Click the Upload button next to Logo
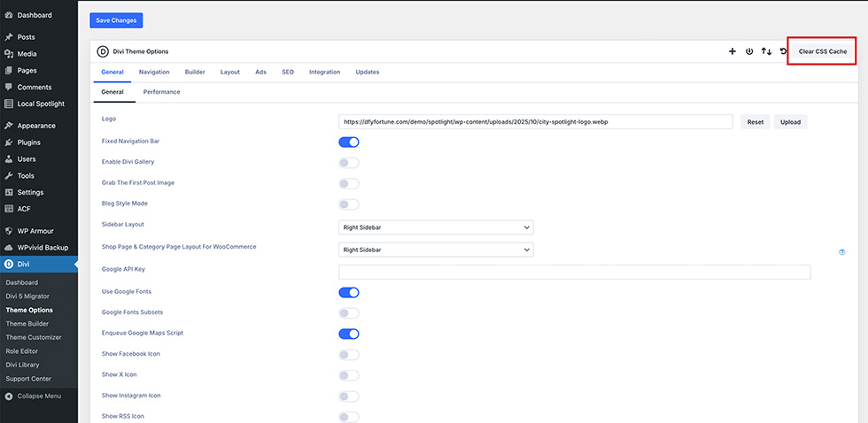Viewport: 868px width, 423px height. point(790,122)
